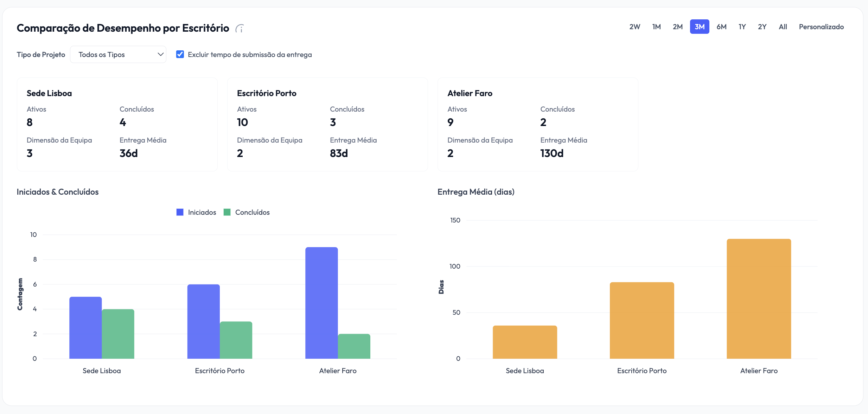868x414 pixels.
Task: Open the info tooltip next to the title
Action: click(x=240, y=28)
